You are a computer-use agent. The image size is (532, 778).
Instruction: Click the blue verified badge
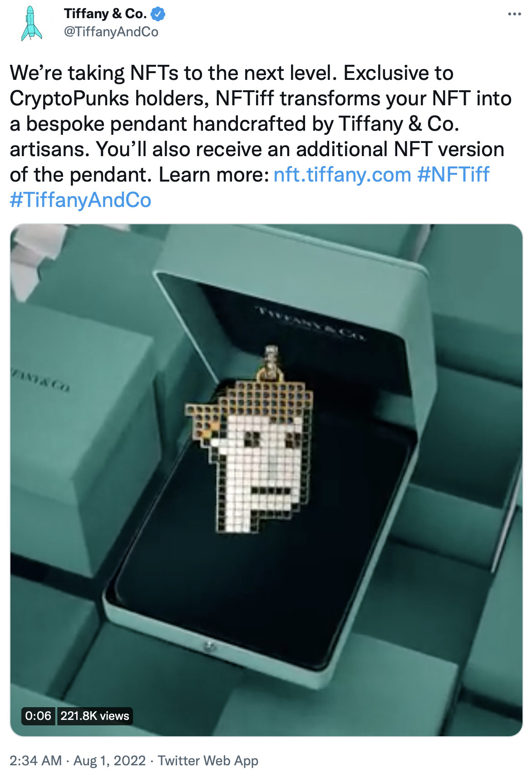(158, 14)
